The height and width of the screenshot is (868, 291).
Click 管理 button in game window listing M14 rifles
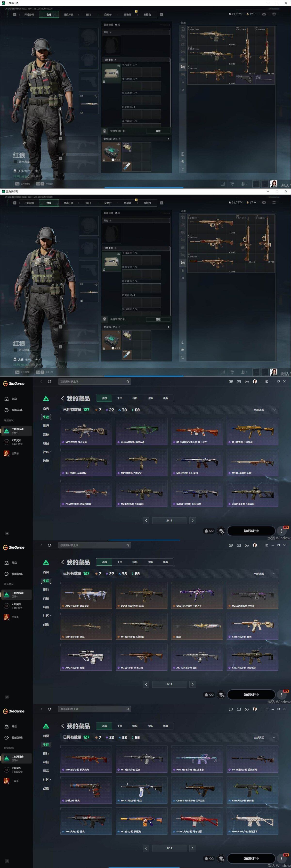click(158, 131)
